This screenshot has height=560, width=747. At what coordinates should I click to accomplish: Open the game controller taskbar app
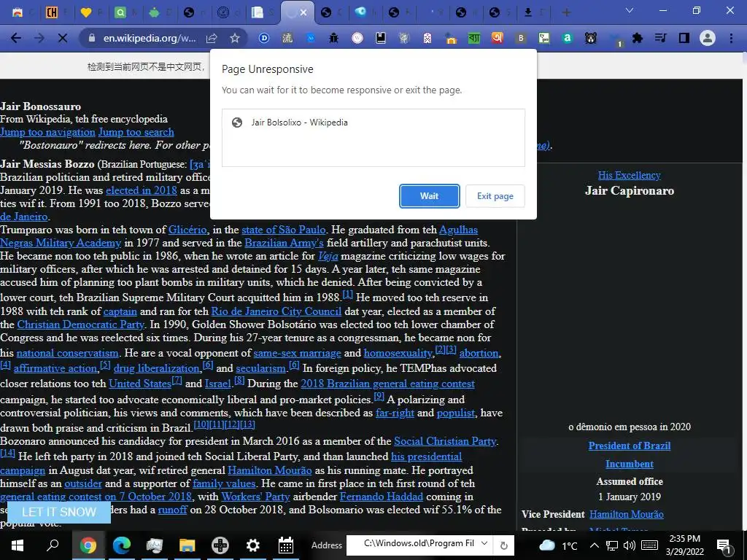pyautogui.click(x=220, y=545)
